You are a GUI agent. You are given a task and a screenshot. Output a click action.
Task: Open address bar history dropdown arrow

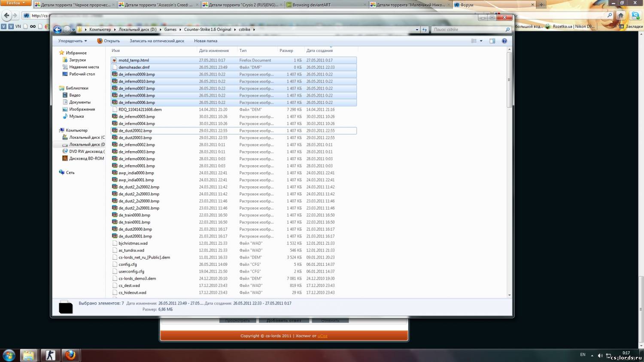point(417,30)
